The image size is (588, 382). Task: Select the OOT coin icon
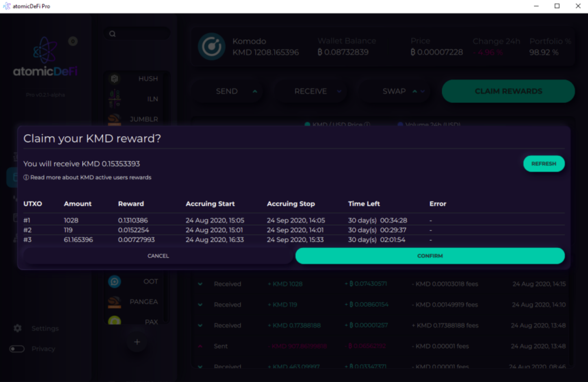pyautogui.click(x=115, y=281)
